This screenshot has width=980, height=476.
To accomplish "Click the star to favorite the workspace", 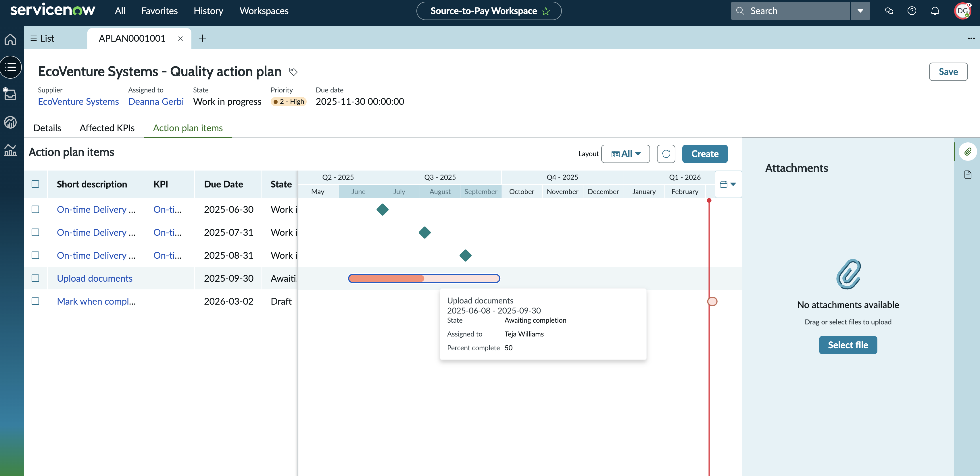I will [x=546, y=11].
